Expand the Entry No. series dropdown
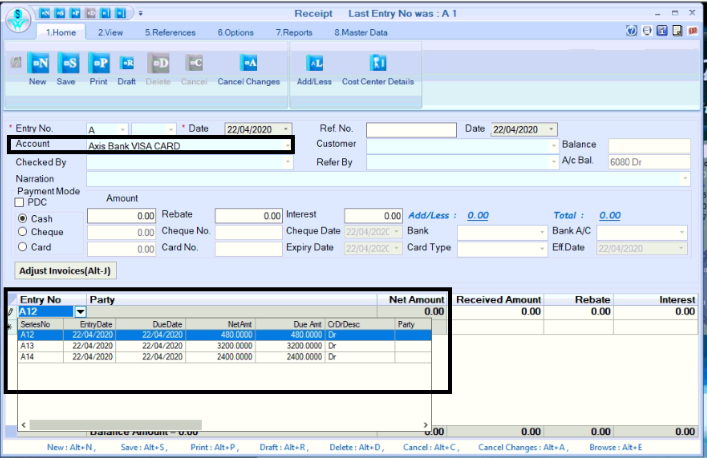Viewport: 707px width, 458px height. [x=122, y=129]
